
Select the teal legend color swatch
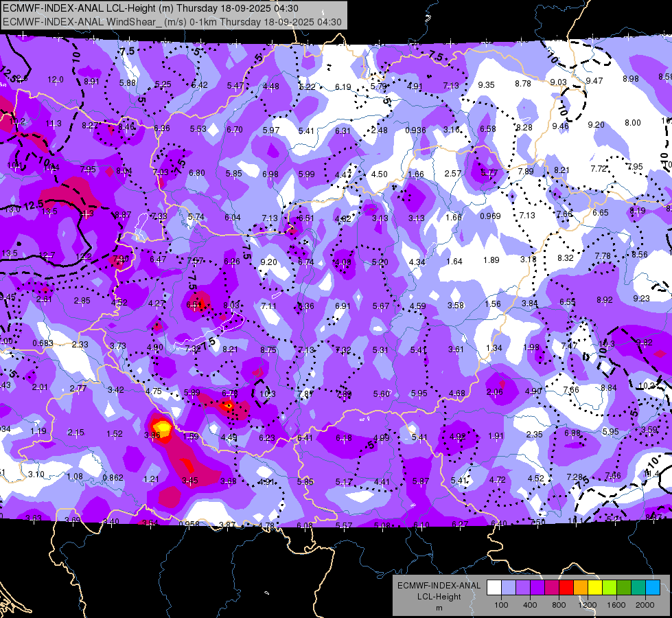pos(638,588)
